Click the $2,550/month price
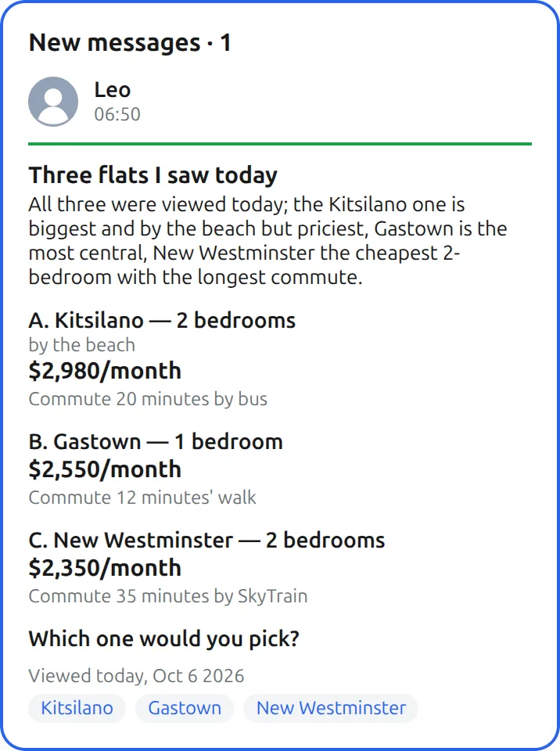 click(105, 470)
